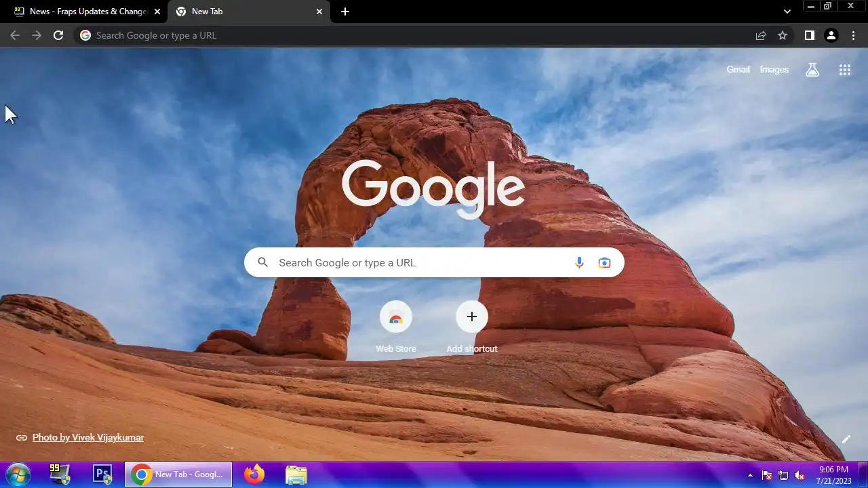Viewport: 868px width, 488px height.
Task: Click the browser Back arrow
Action: (x=15, y=35)
